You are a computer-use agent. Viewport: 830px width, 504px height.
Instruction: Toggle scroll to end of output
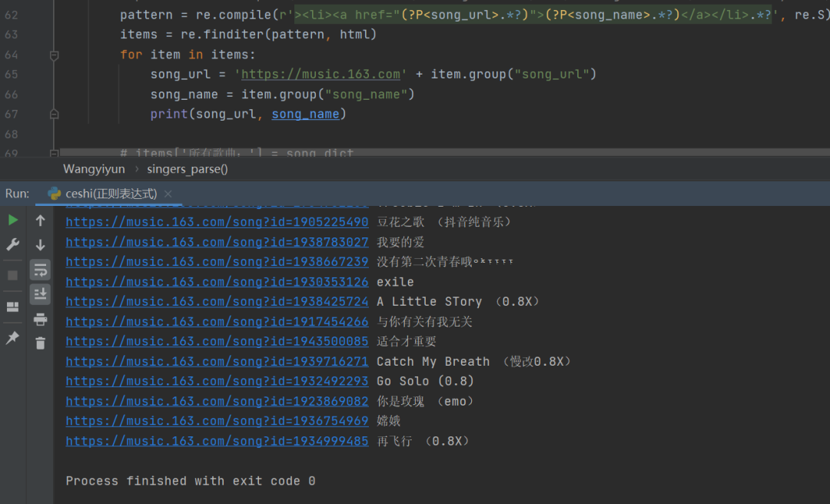click(x=40, y=293)
